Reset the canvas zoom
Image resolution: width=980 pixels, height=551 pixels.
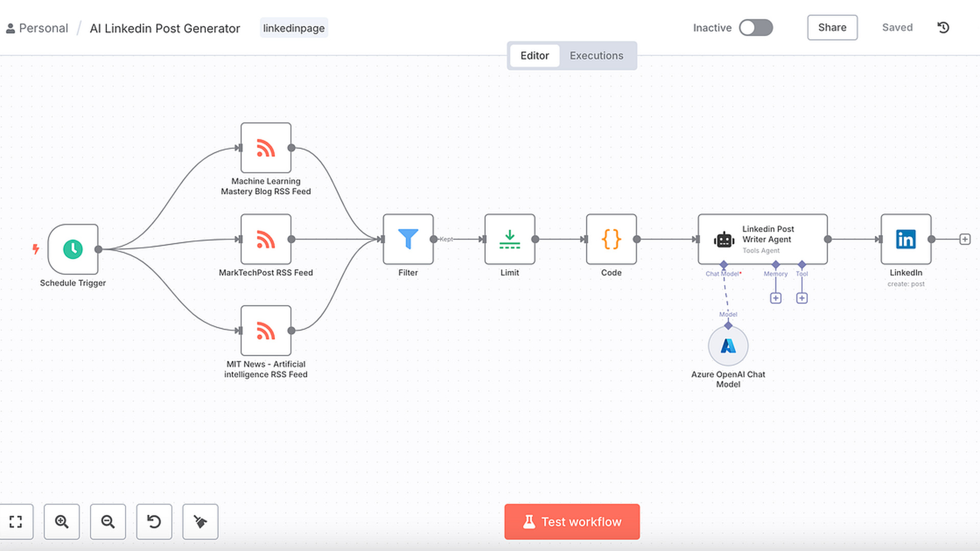point(154,521)
